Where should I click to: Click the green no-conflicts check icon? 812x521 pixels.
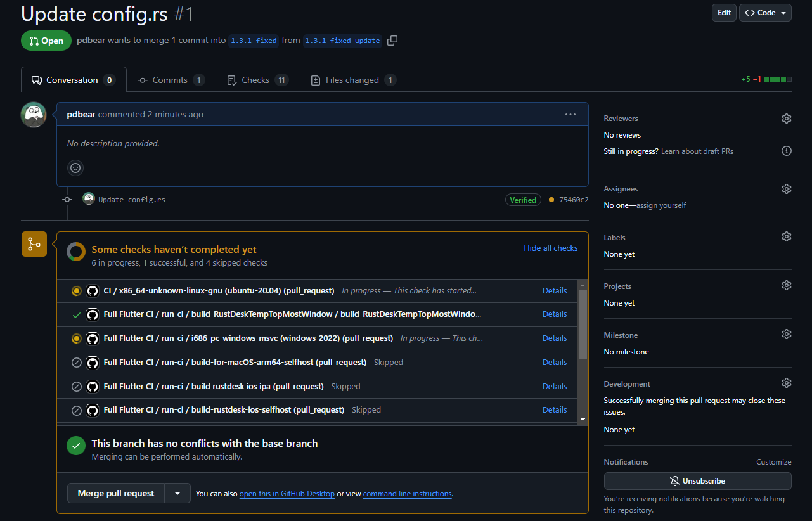coord(76,446)
